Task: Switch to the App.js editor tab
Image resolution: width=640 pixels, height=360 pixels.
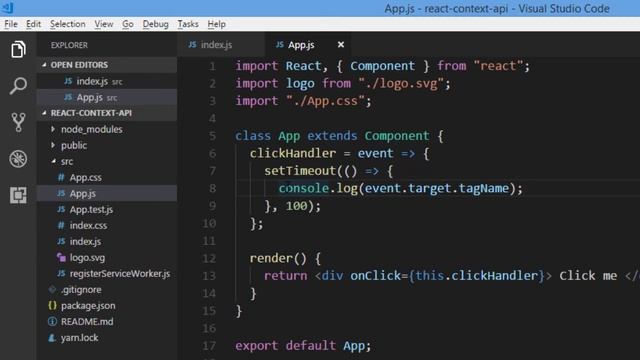Action: point(309,44)
